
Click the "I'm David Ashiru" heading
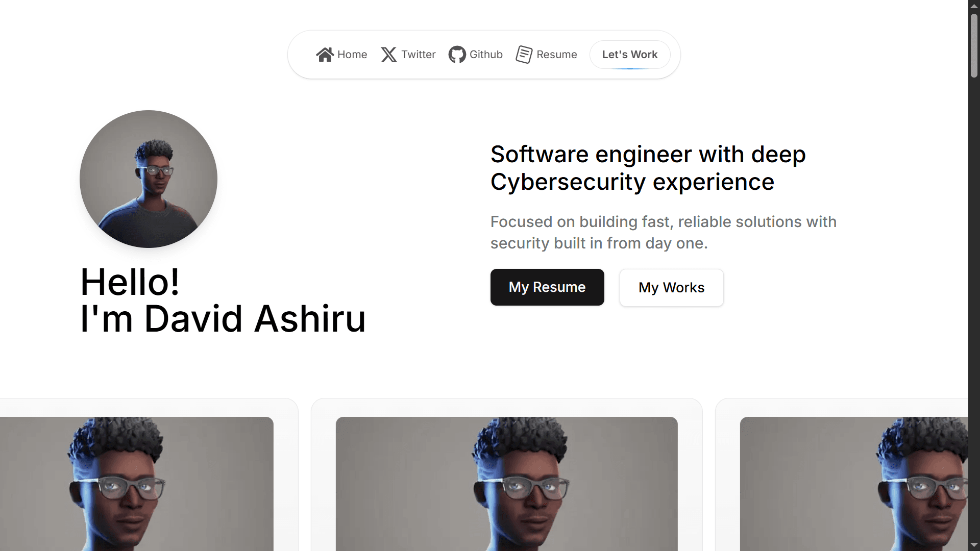223,319
